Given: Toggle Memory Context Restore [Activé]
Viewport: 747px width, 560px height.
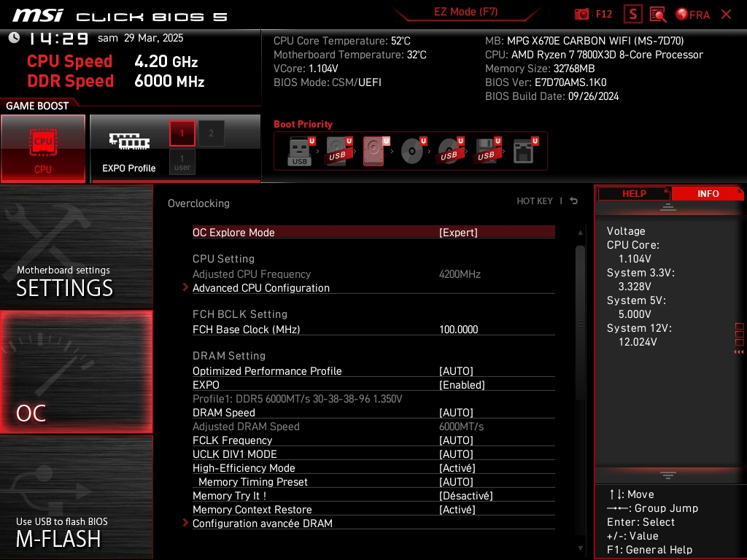Looking at the screenshot, I should pyautogui.click(x=373, y=509).
